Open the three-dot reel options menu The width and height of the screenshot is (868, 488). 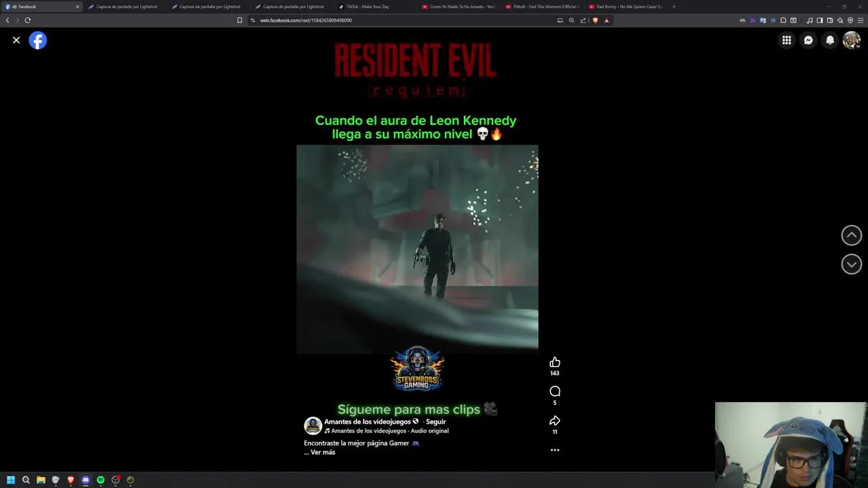coord(555,450)
